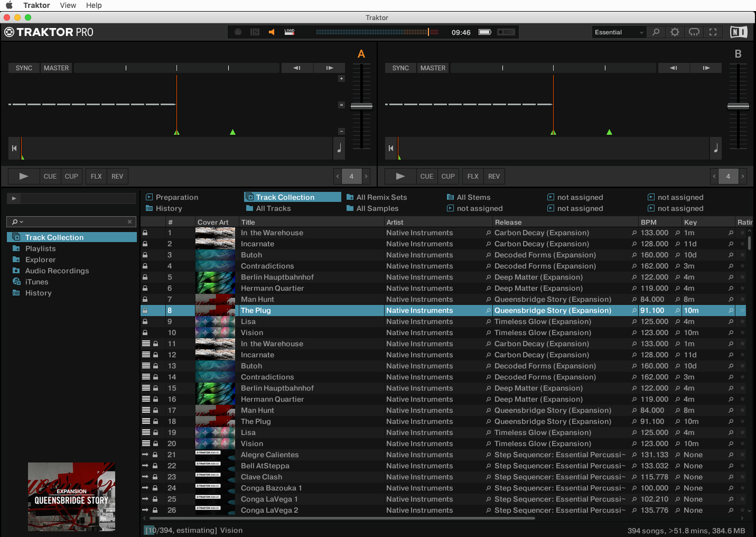Open Preferences with the gear icon

[x=675, y=32]
